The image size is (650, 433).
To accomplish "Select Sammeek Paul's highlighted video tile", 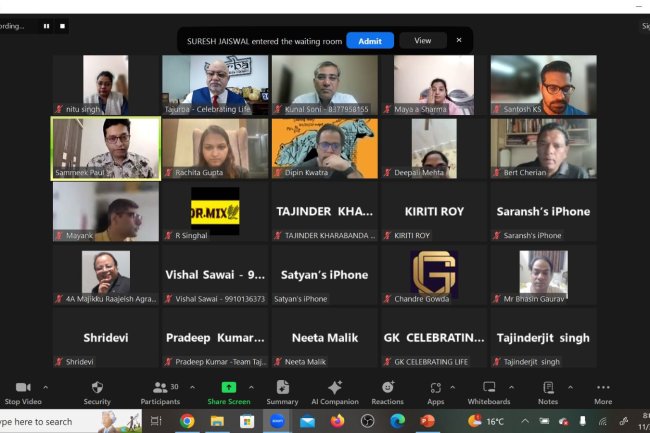I will (x=106, y=148).
